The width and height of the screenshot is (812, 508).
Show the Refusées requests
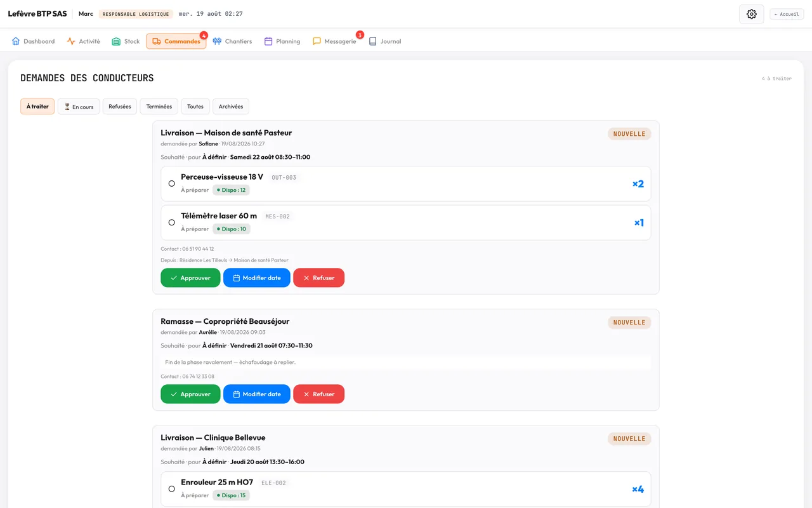coord(120,107)
